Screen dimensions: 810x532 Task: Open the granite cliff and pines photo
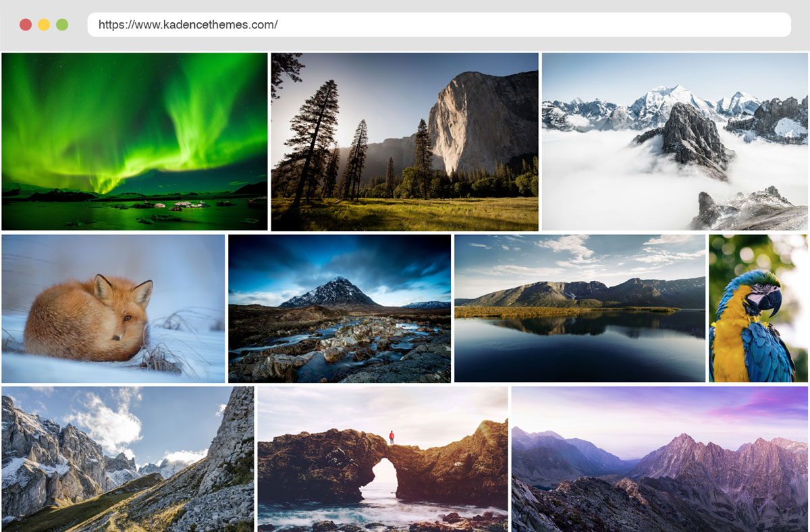tap(404, 142)
